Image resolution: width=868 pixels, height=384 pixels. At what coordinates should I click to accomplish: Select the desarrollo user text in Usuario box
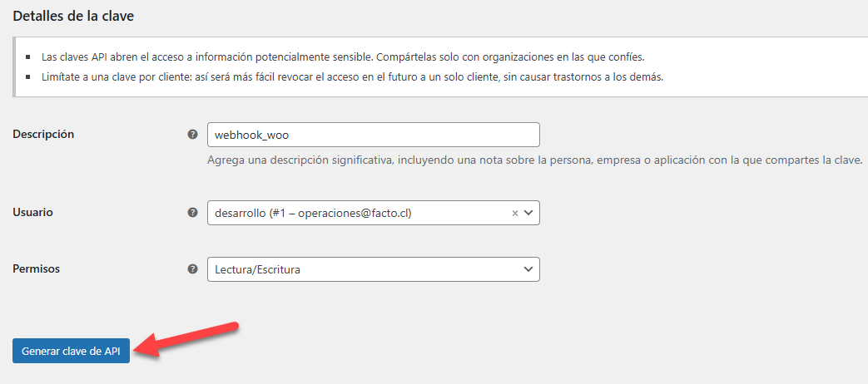pos(313,214)
